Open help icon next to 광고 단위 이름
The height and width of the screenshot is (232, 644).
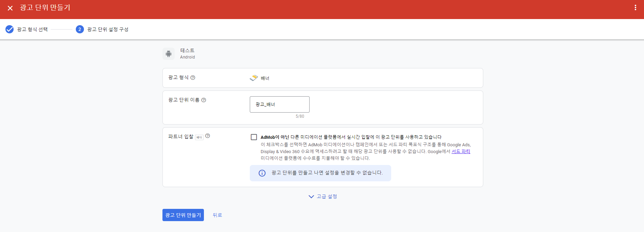[204, 100]
